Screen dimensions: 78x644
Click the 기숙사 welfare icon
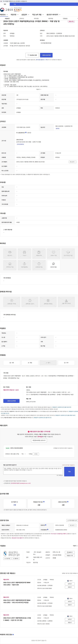pos(24,254)
